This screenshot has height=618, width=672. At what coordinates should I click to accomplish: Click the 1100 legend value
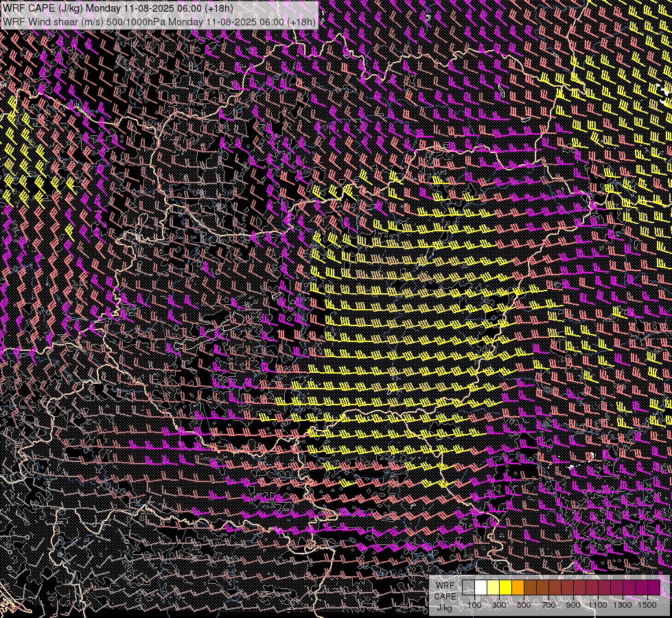pos(597,605)
